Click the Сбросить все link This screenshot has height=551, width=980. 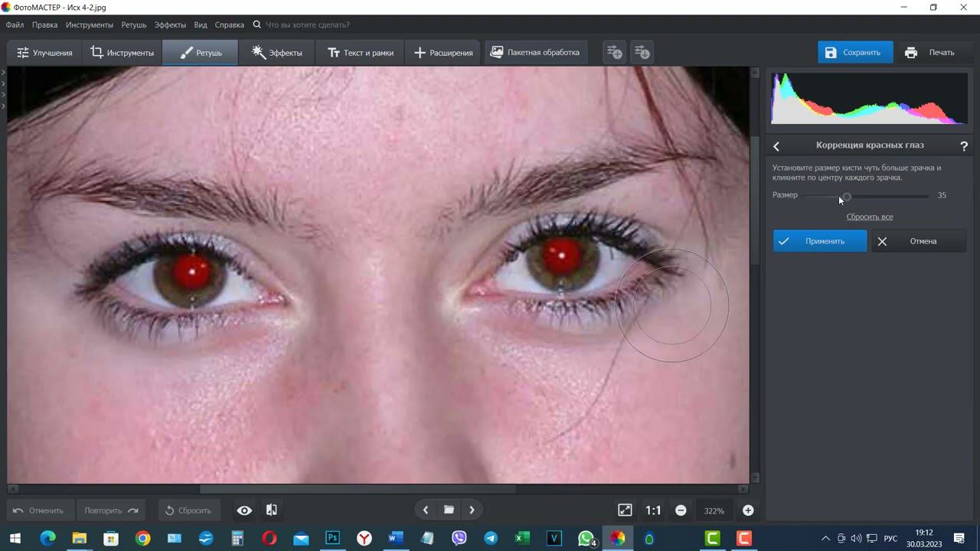pos(869,217)
